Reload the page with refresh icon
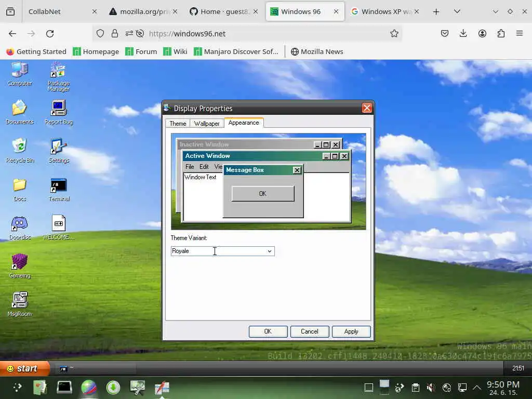Screen dimensions: 532x399 point(50,34)
